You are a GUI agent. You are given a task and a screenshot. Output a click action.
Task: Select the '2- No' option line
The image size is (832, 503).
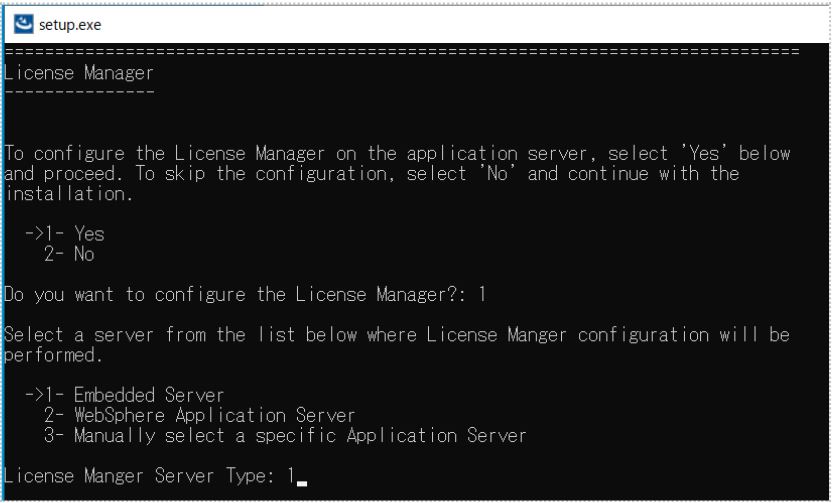(74, 254)
